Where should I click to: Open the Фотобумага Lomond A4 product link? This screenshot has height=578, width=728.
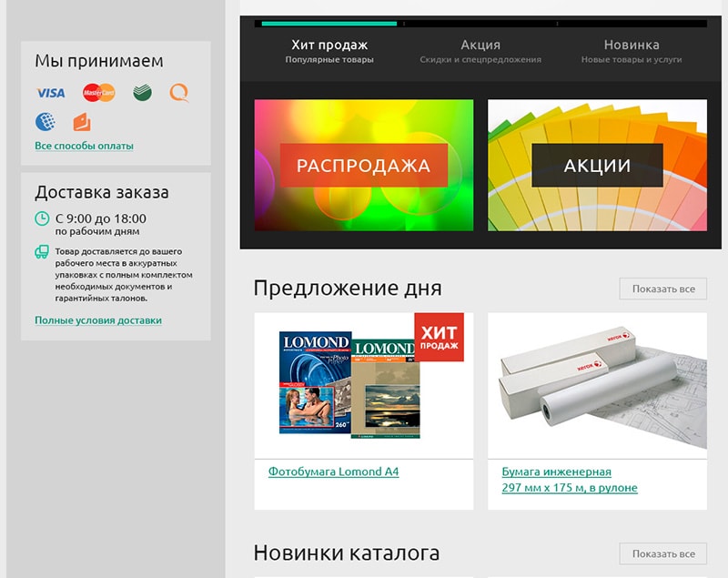tap(333, 472)
